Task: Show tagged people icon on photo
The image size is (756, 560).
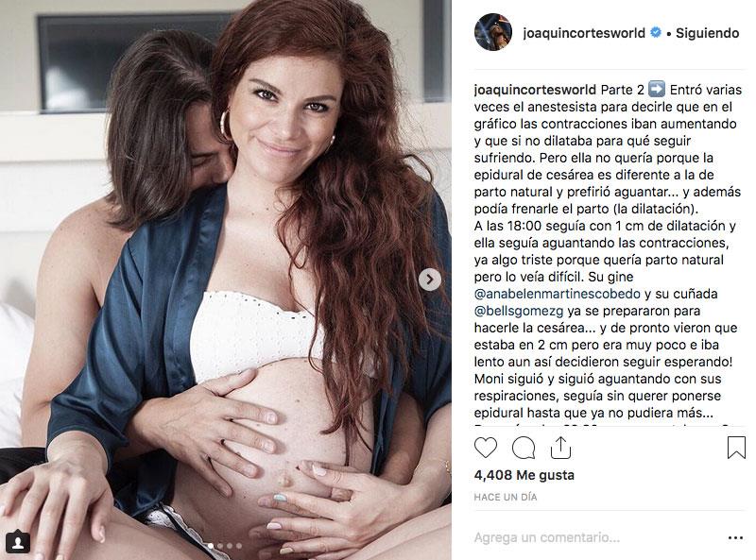Action: 18,542
